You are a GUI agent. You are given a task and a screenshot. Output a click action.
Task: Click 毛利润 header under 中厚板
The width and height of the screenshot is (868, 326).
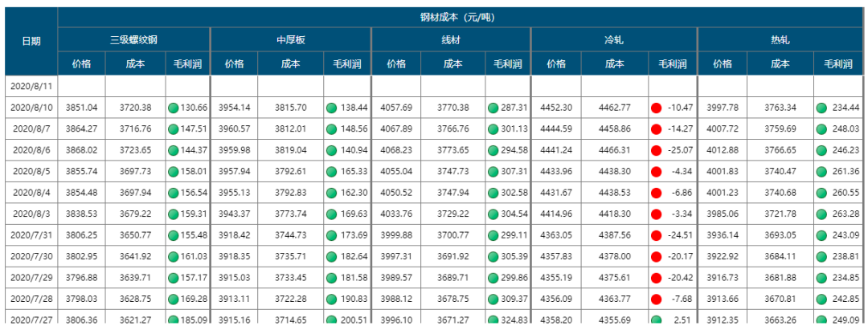click(x=346, y=64)
